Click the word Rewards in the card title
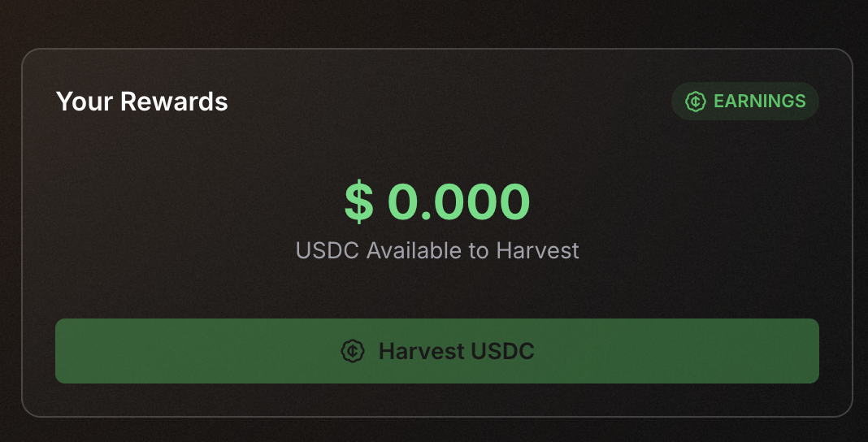The width and height of the screenshot is (868, 442). [174, 102]
